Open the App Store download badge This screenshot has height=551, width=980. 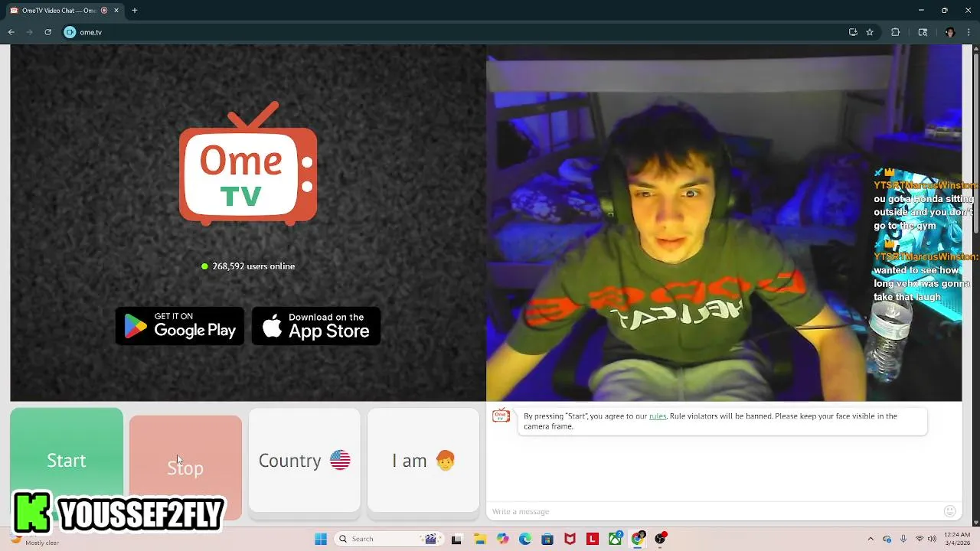(x=316, y=326)
